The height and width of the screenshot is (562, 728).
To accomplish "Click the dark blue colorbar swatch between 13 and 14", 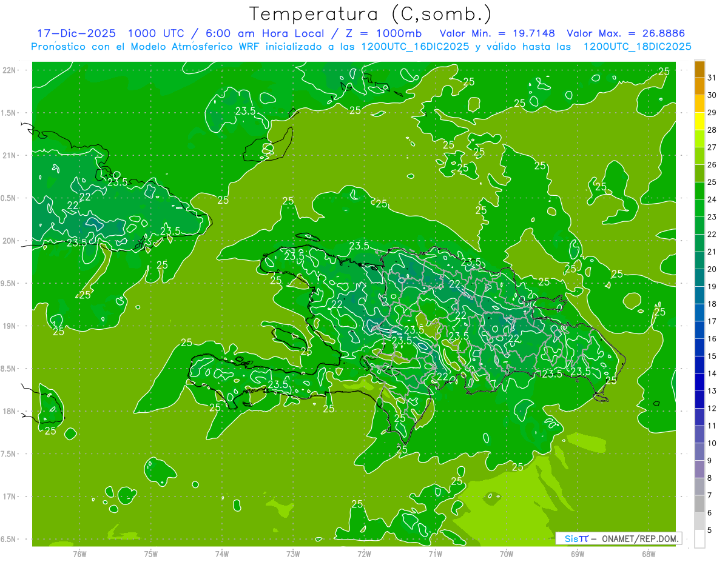I will 699,383.
